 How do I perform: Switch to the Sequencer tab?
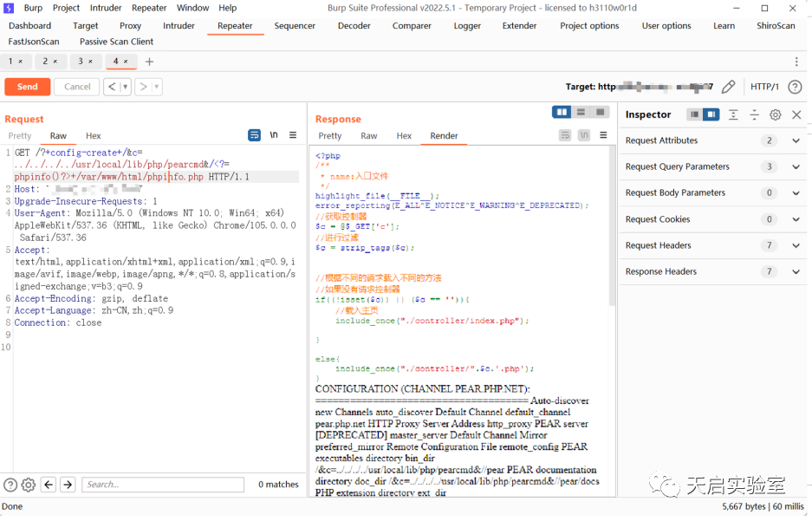[x=295, y=25]
